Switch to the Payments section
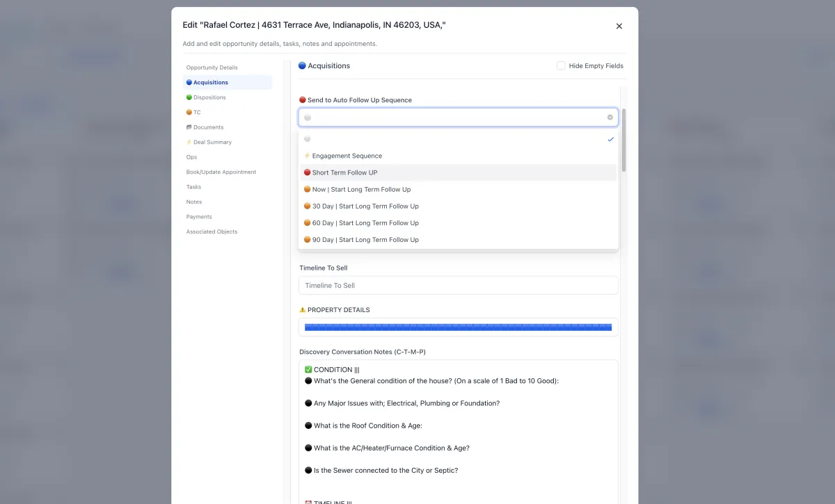 click(198, 217)
